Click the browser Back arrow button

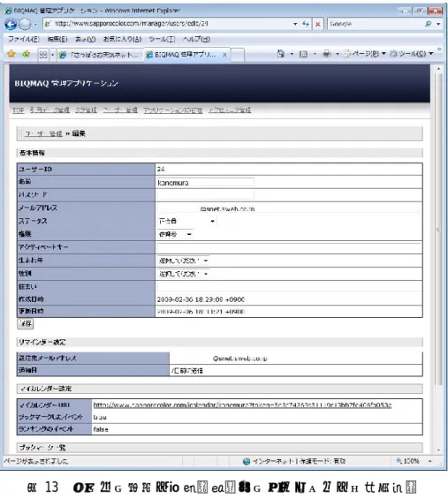tap(11, 24)
